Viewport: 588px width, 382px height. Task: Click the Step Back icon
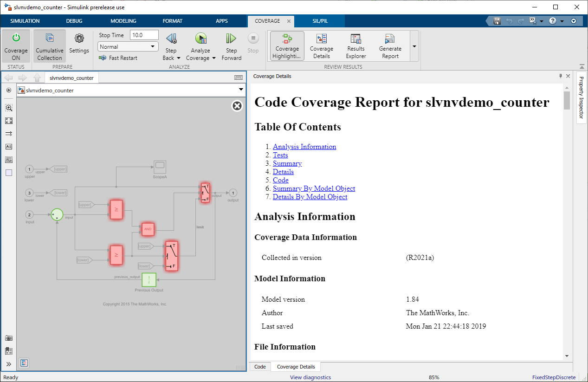(171, 39)
